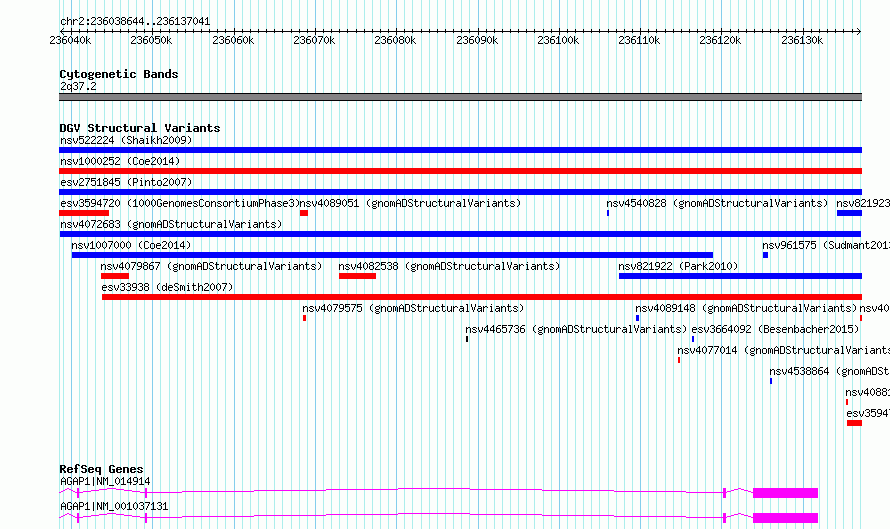Image resolution: width=890 pixels, height=529 pixels.
Task: Click the nsv4072683 gnomAD variant label
Action: tap(171, 224)
